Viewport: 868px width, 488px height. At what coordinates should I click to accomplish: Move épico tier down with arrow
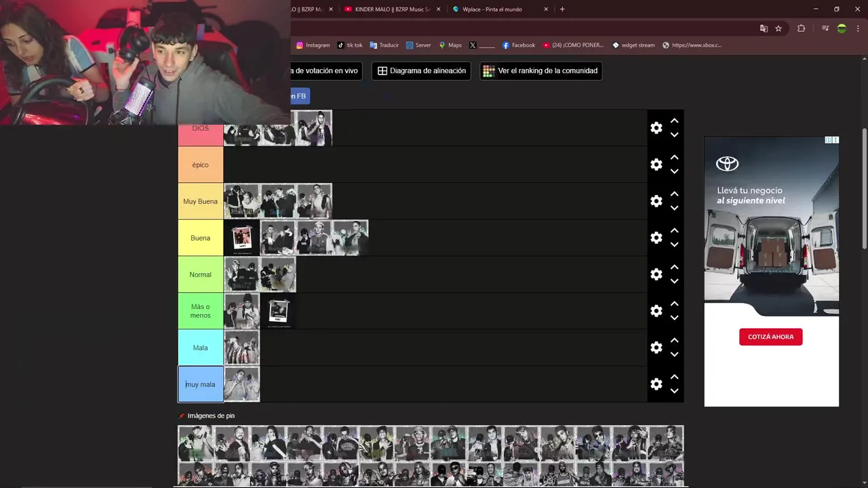click(x=674, y=171)
